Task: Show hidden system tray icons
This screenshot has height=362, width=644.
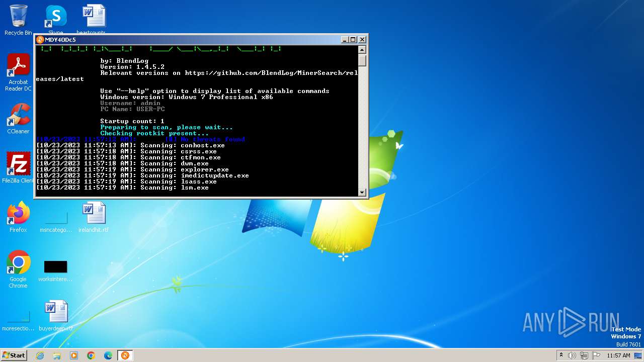Action: (x=561, y=355)
